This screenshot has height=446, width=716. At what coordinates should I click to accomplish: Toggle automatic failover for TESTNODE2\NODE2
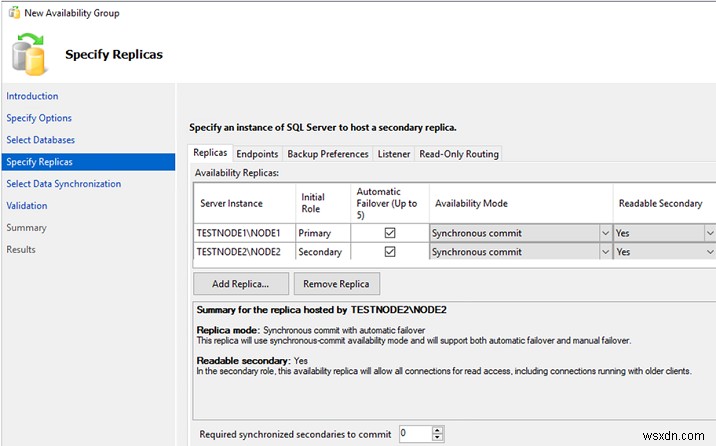(390, 252)
